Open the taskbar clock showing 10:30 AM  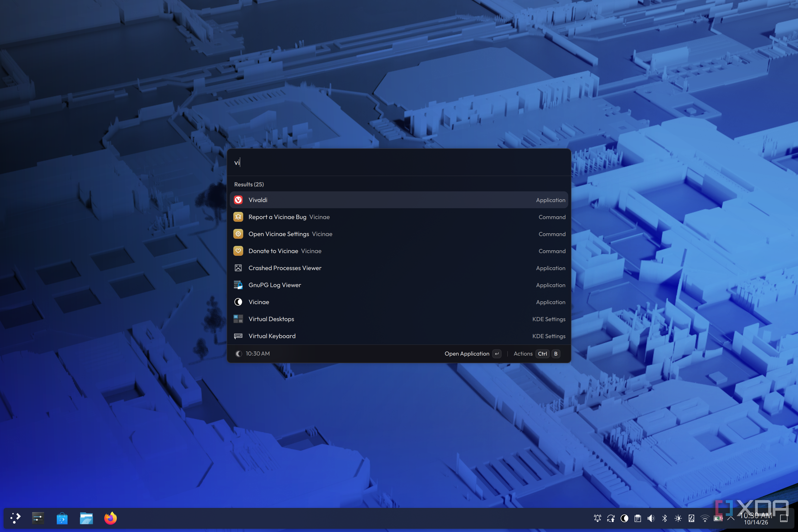pos(756,518)
